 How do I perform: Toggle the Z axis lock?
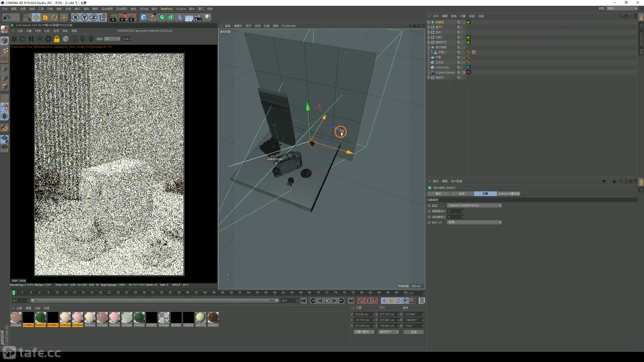pyautogui.click(x=94, y=17)
